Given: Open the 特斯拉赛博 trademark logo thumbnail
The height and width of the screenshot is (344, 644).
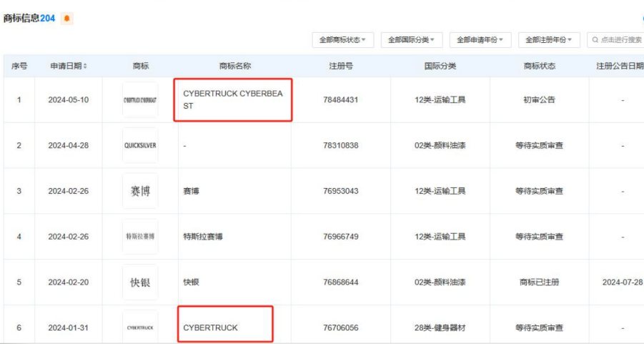Looking at the screenshot, I should click(140, 237).
